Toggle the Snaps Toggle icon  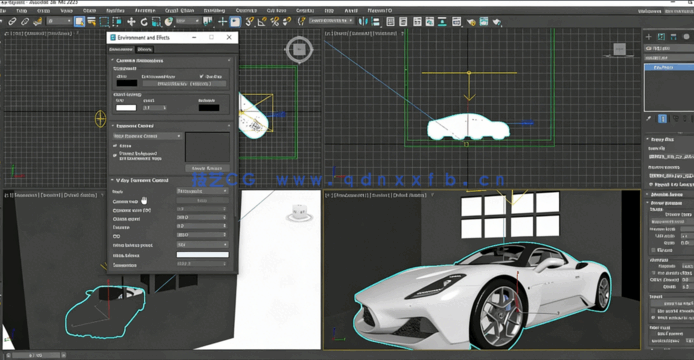249,21
